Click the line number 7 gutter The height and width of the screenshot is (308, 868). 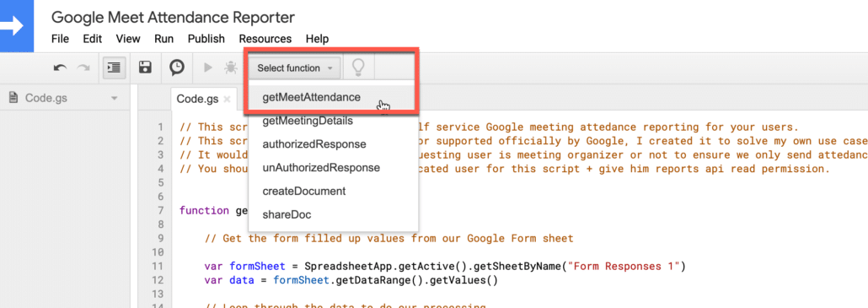pos(161,210)
